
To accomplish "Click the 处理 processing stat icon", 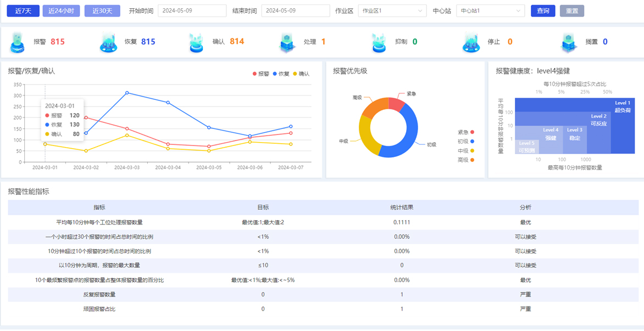I will click(x=287, y=42).
